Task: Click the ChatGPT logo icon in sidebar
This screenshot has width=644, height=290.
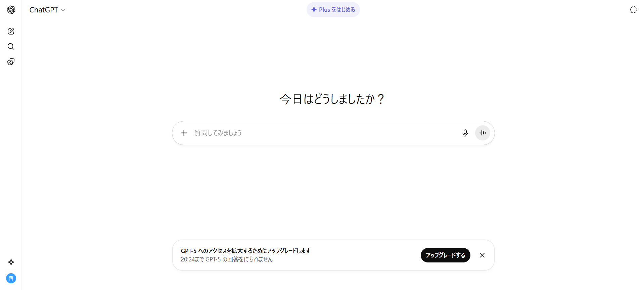Action: pos(11,10)
